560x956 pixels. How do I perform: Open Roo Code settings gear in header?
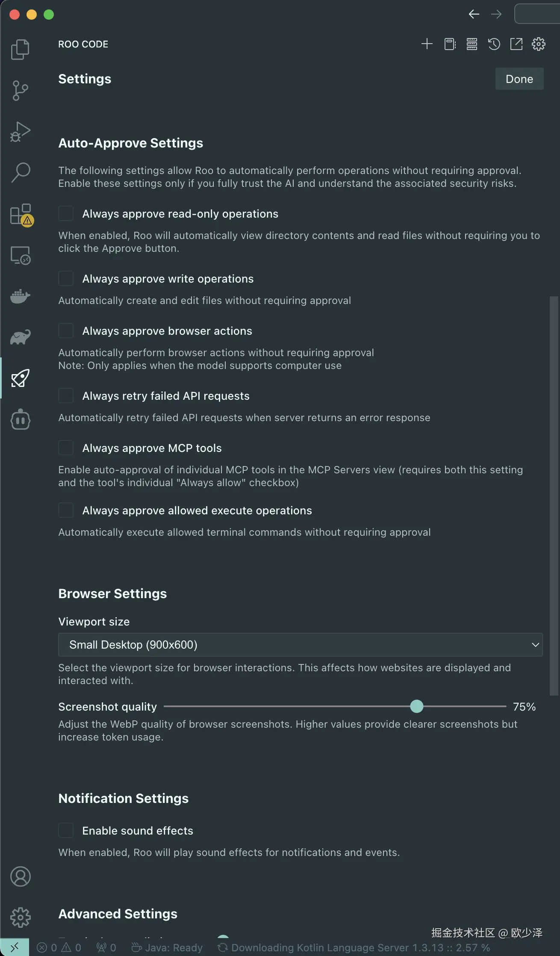click(x=539, y=44)
